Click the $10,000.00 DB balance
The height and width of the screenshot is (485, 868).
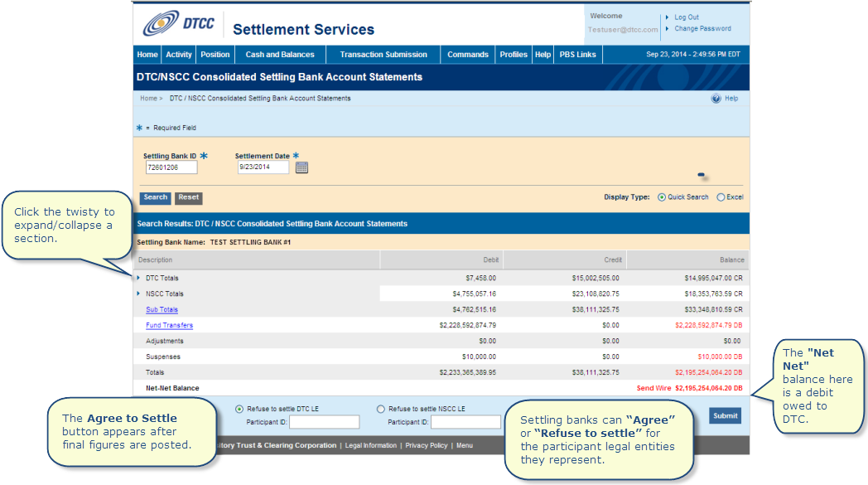coord(721,357)
